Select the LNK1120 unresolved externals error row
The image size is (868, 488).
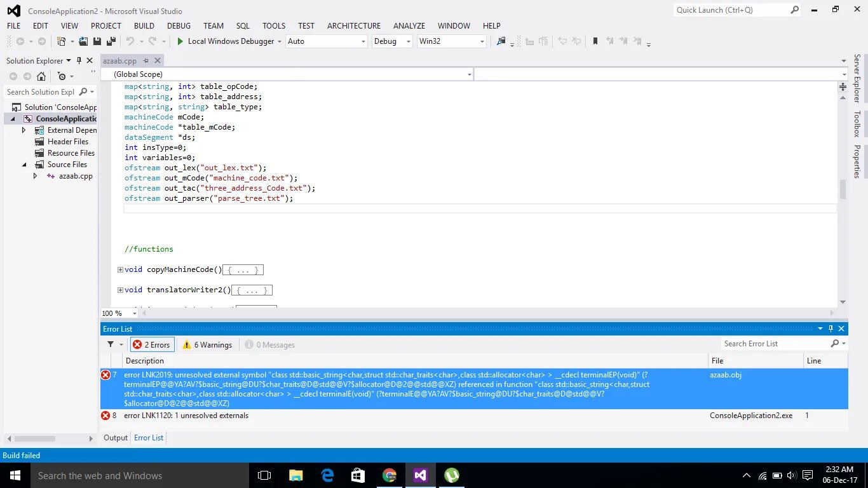pyautogui.click(x=474, y=416)
